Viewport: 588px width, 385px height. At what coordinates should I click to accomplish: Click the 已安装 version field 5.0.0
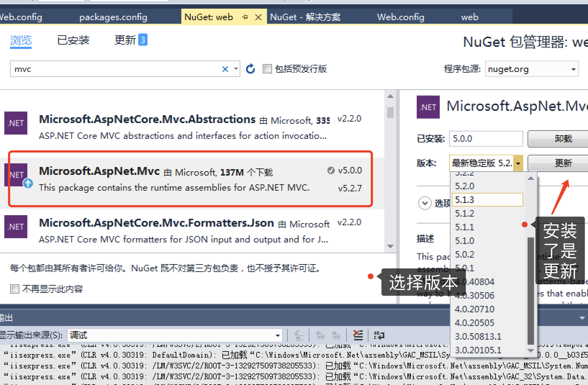click(x=486, y=139)
